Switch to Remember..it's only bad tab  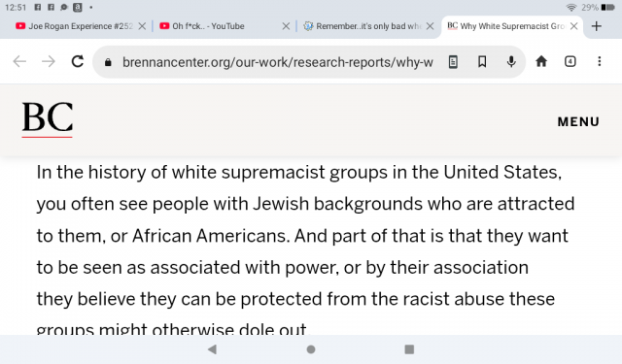tap(363, 26)
